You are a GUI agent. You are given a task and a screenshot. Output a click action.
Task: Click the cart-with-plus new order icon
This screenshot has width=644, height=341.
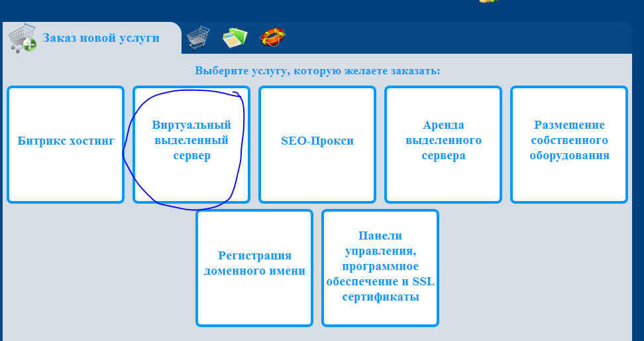coord(22,38)
